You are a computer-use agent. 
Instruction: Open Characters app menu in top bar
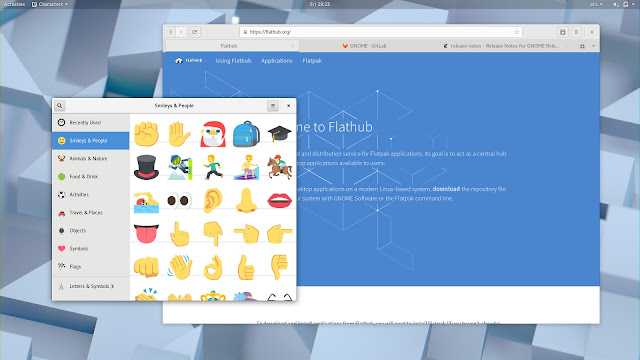[x=50, y=4]
